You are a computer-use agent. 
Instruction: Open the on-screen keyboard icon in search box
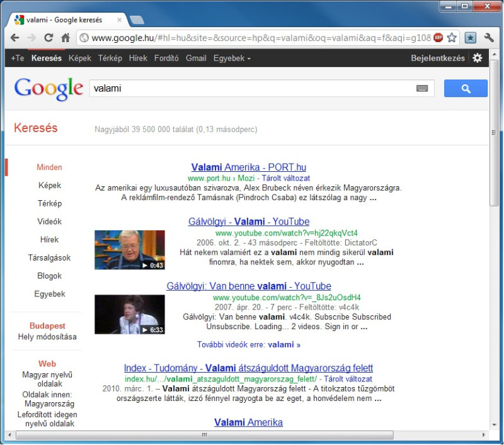(x=422, y=88)
